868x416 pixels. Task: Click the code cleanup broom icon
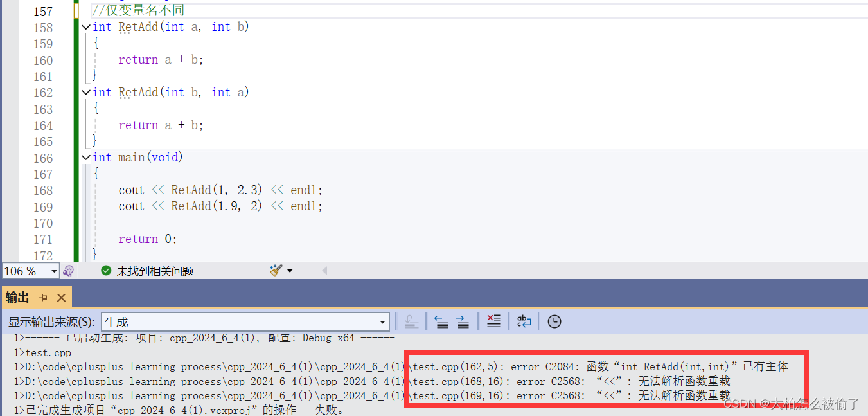coord(276,271)
